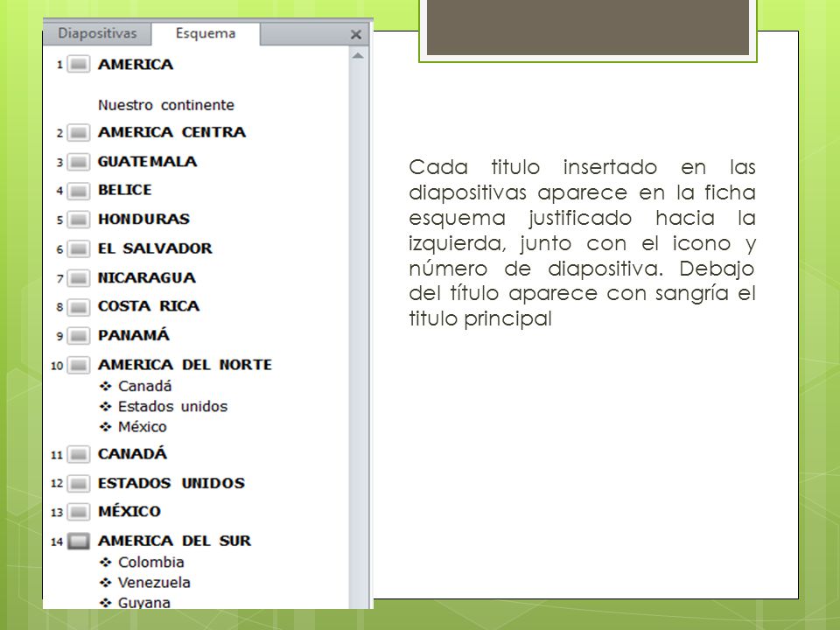Select the AMERICA DEL NORTE outline title
The width and height of the screenshot is (840, 630).
[185, 364]
